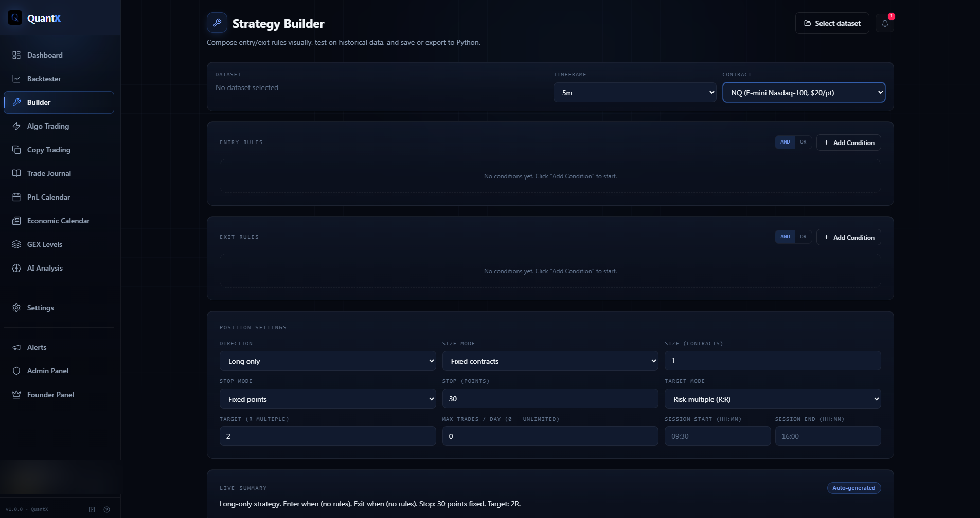Viewport: 980px width, 518px height.
Task: Open Copy Trading section
Action: click(59, 150)
